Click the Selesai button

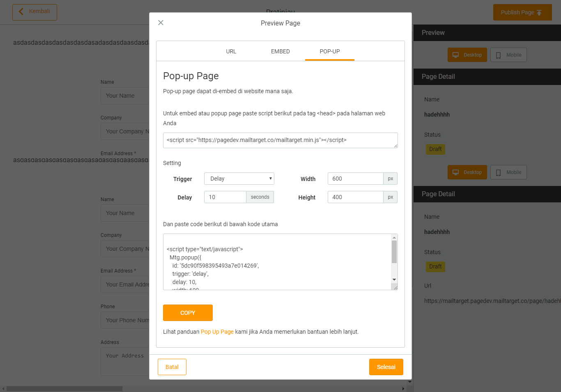[386, 367]
